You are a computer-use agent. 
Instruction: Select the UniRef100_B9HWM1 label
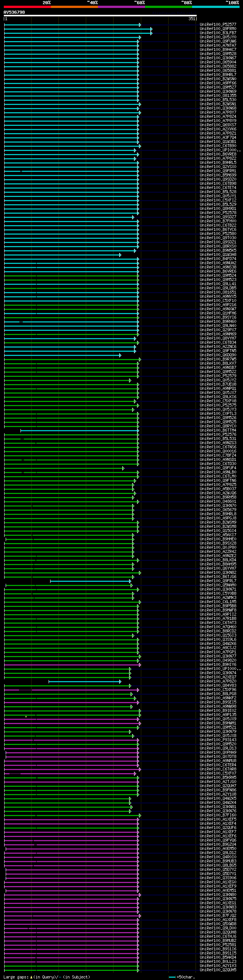pyautogui.click(x=218, y=723)
